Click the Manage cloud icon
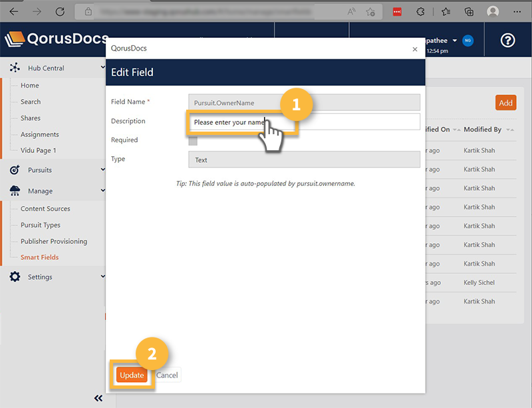532x408 pixels. (15, 191)
